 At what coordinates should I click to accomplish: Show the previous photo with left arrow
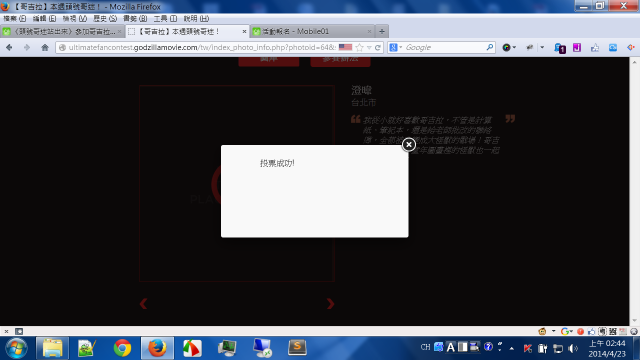coord(143,304)
